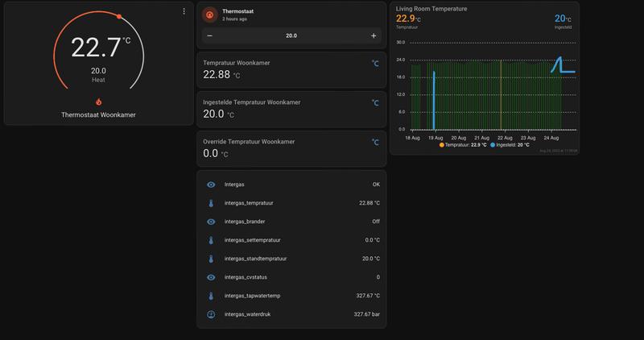Click the Living Room Temperature chart title
Viewport: 644px width, 340px height.
coord(431,9)
